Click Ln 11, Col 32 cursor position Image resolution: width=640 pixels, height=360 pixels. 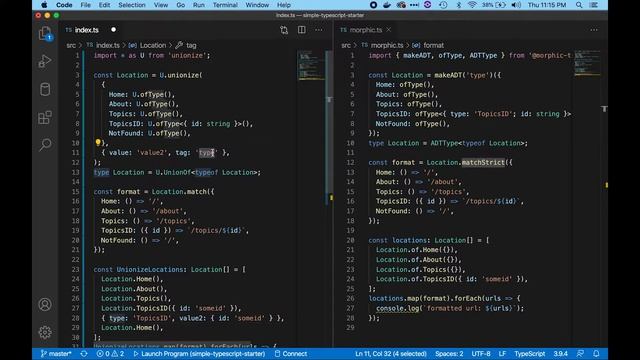[391, 354]
